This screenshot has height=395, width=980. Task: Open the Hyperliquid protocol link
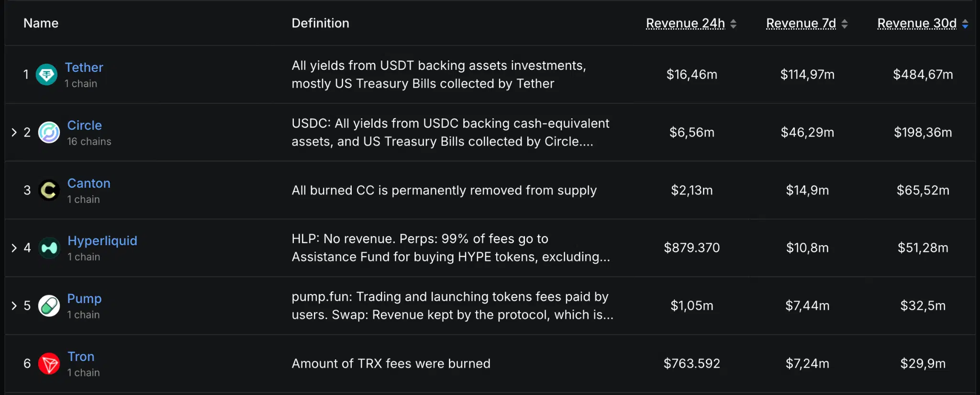[x=102, y=241]
